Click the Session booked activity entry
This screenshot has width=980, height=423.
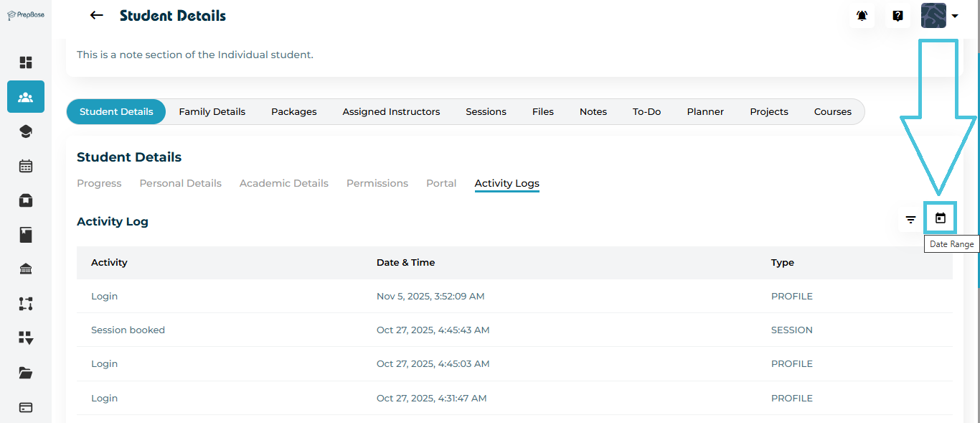(128, 330)
